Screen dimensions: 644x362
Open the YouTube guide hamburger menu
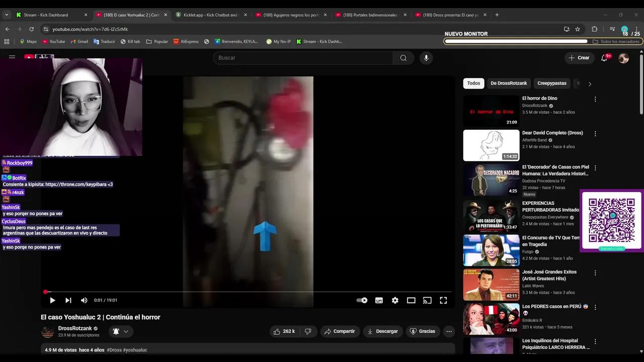point(12,57)
